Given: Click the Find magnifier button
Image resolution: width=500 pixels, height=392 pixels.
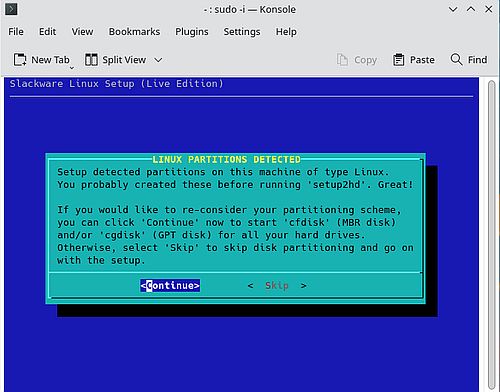Looking at the screenshot, I should point(469,60).
